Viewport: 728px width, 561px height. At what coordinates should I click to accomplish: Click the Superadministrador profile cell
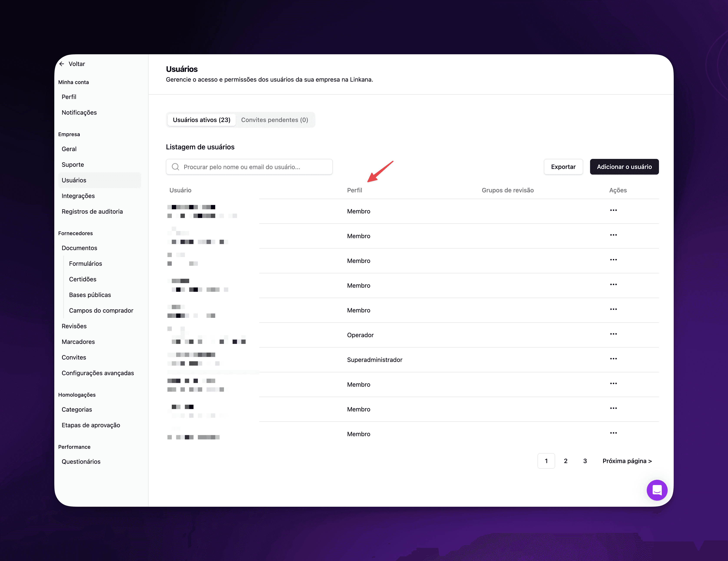375,360
